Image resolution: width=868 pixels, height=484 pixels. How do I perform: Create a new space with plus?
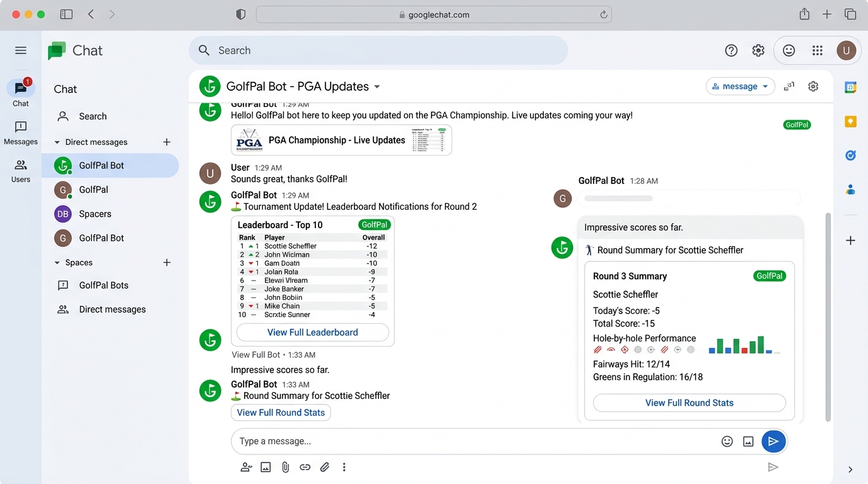167,262
